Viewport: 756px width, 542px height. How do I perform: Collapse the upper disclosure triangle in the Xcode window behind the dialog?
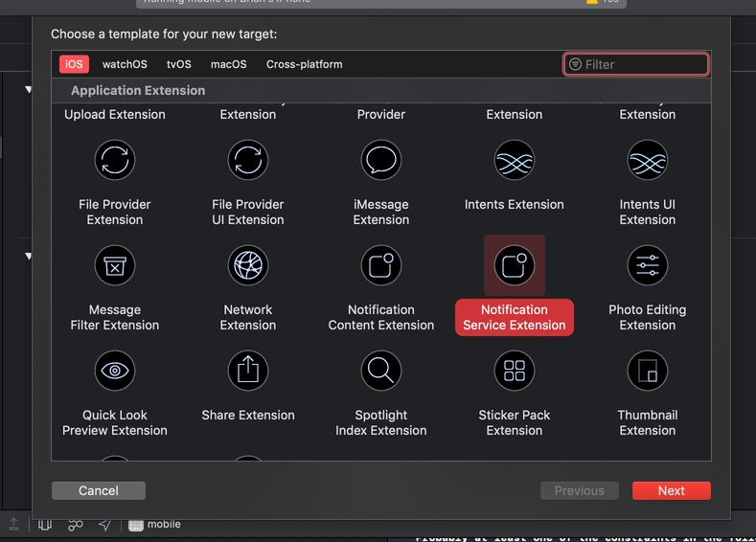(x=29, y=89)
